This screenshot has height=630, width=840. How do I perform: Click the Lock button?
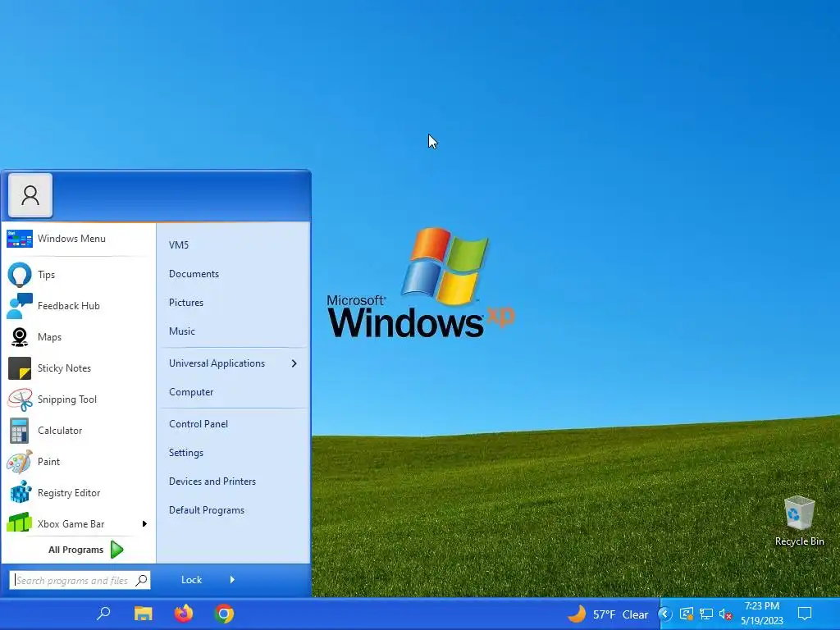point(191,580)
